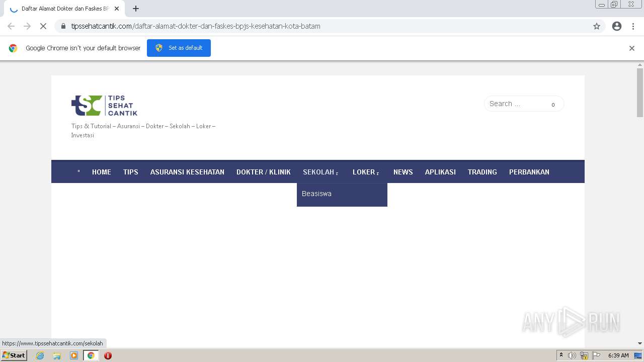View site security lock information
This screenshot has height=362, width=644.
[63, 26]
